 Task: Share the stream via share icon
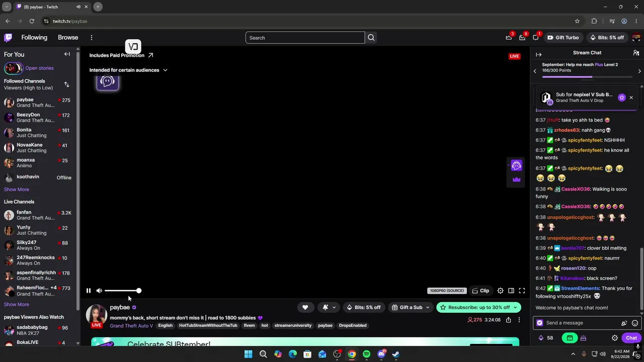(x=509, y=320)
